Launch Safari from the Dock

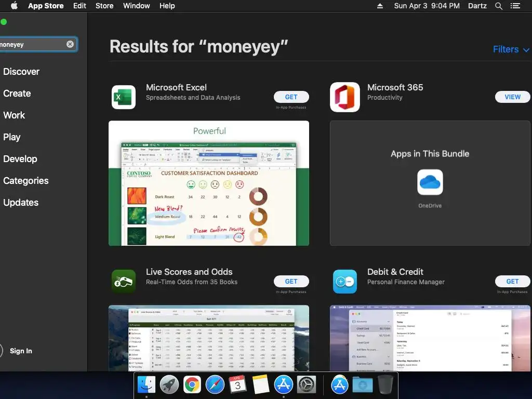(215, 385)
